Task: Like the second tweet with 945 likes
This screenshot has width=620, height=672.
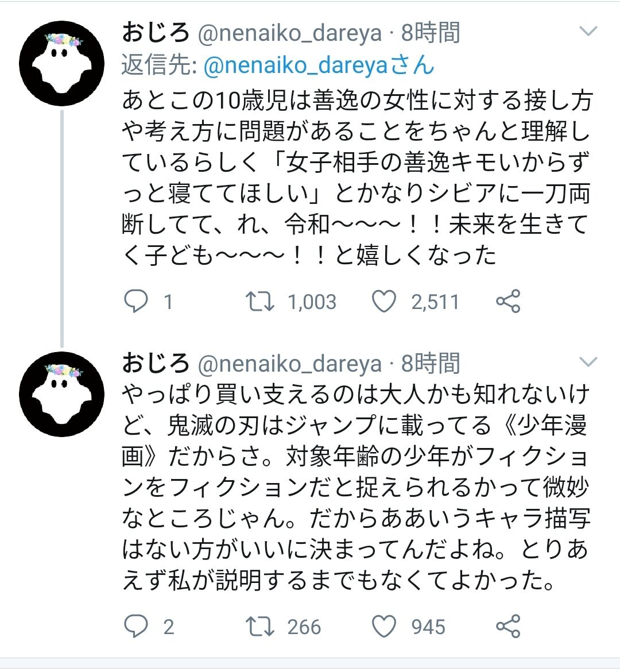Action: (x=384, y=627)
